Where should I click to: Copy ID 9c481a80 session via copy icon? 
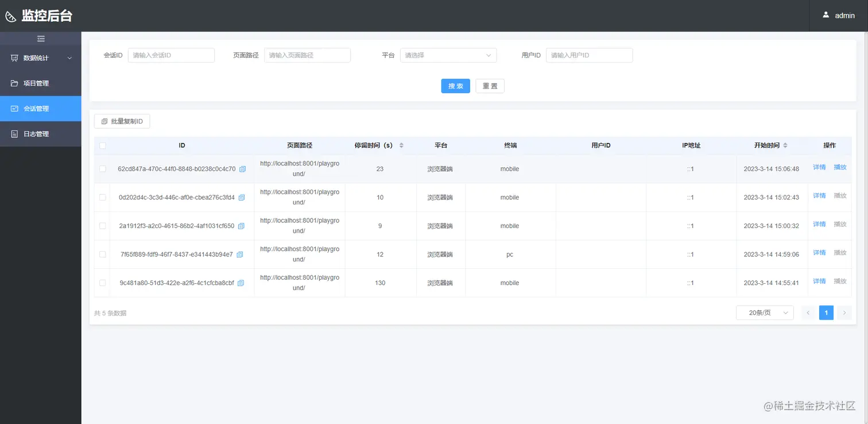[x=241, y=283]
